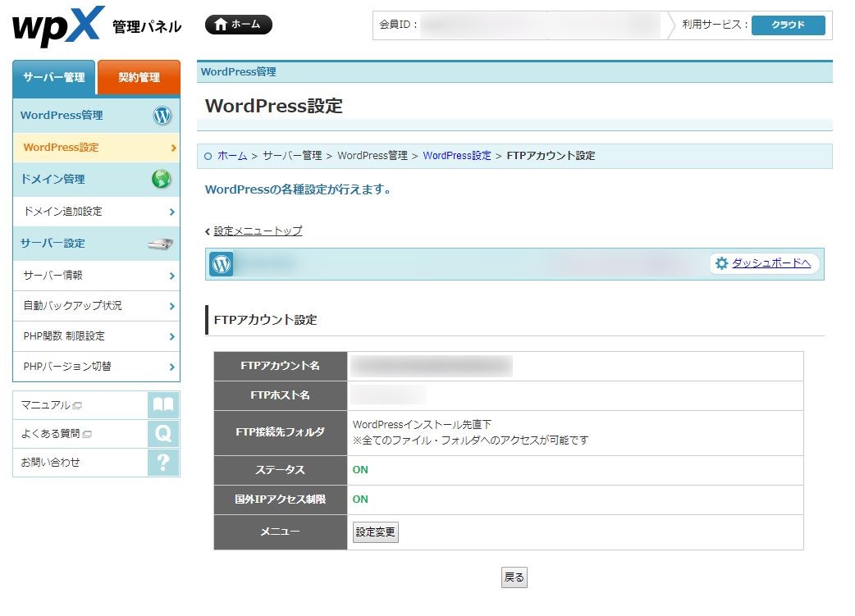The width and height of the screenshot is (855, 616).
Task: Click the メニュー header cell
Action: coord(281,532)
